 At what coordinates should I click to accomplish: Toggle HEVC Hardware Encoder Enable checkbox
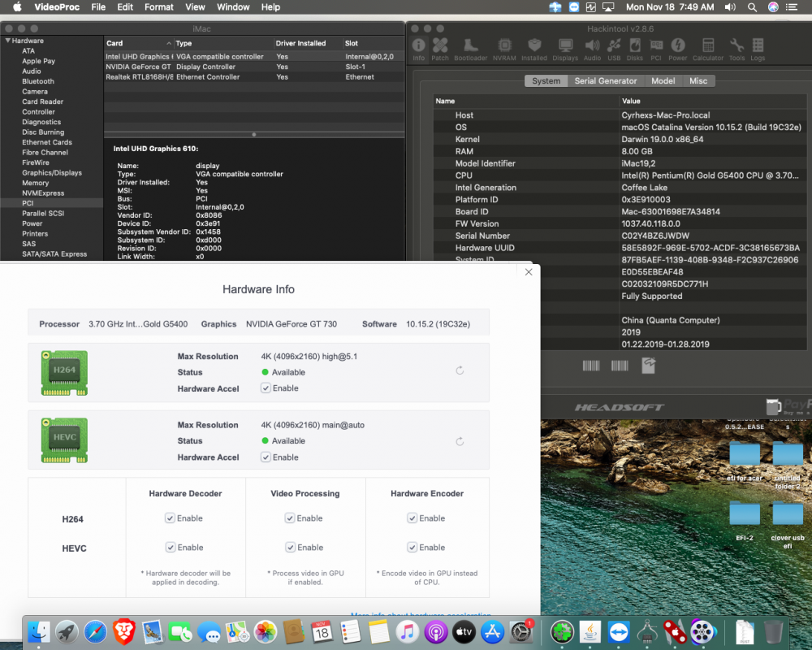click(412, 548)
